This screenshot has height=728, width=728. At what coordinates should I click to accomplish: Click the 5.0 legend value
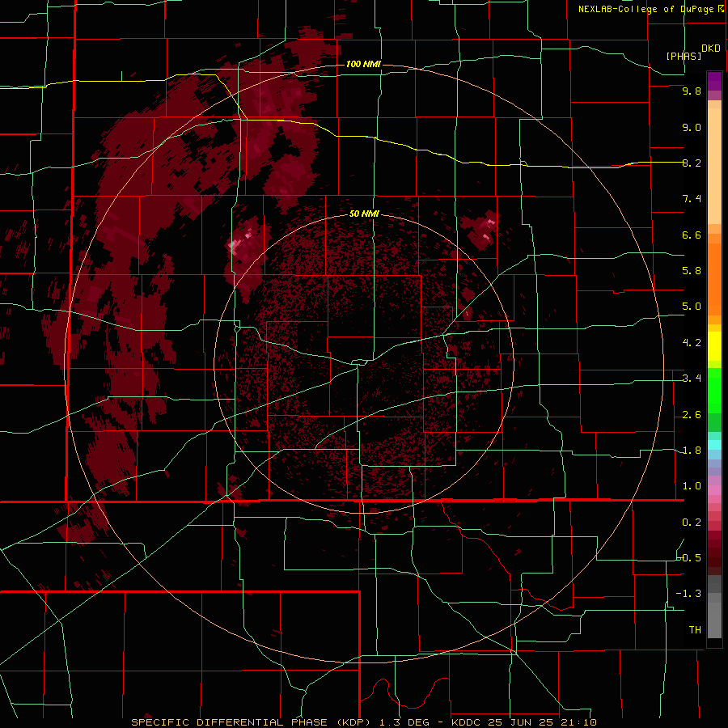[x=692, y=307]
